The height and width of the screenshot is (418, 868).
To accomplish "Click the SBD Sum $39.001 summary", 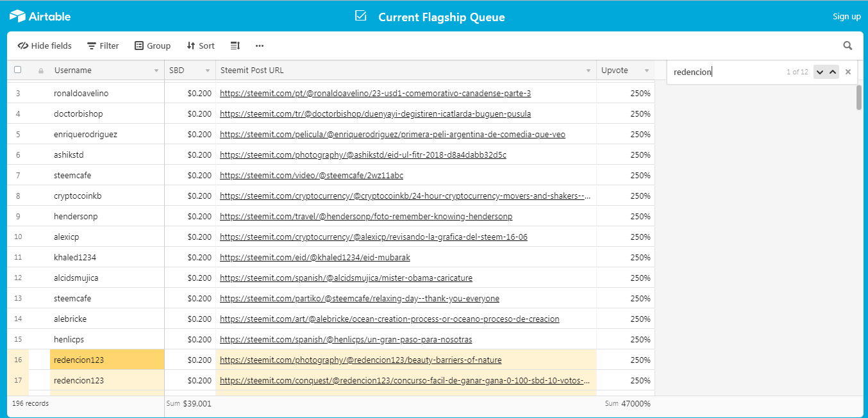I will tap(188, 404).
